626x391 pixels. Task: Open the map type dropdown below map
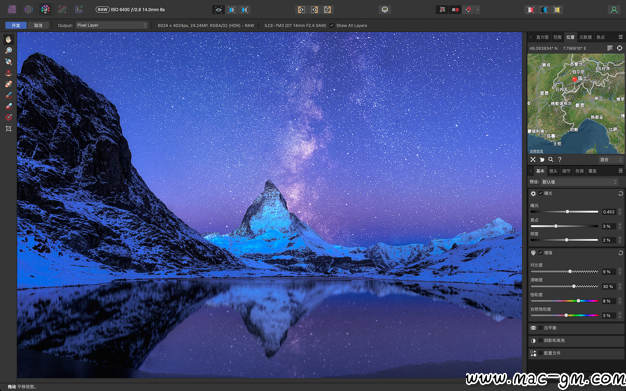610,159
